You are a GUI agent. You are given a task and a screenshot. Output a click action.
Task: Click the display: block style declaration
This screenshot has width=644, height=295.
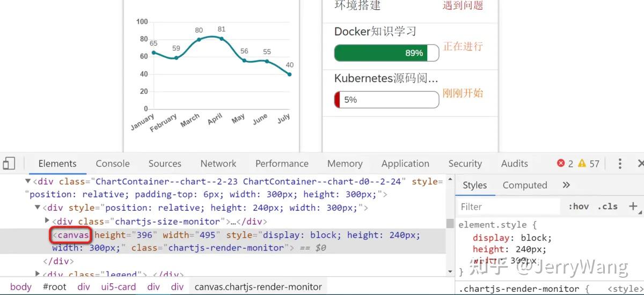512,238
